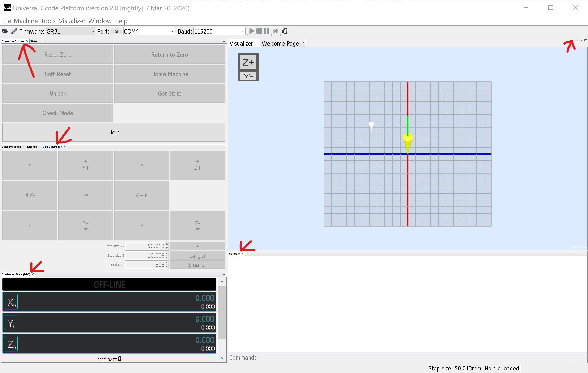Open the COM4 port dropdown

coord(173,31)
